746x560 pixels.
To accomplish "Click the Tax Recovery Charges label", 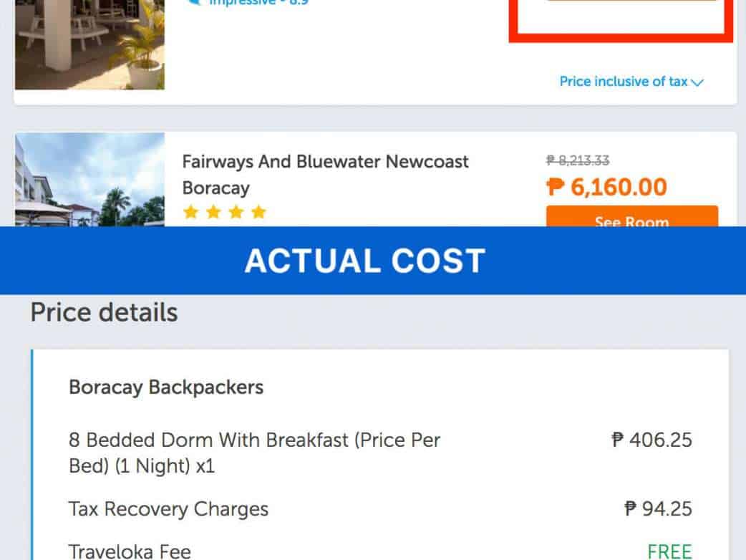I will (x=168, y=509).
